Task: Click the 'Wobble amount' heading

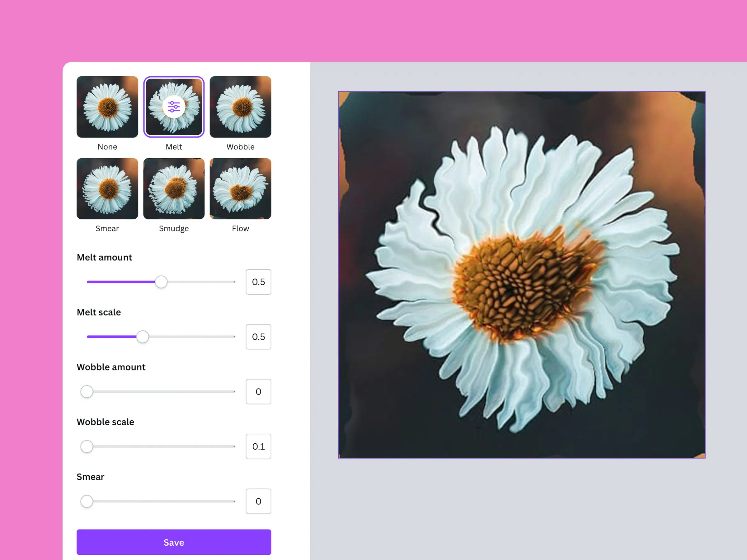Action: click(111, 367)
